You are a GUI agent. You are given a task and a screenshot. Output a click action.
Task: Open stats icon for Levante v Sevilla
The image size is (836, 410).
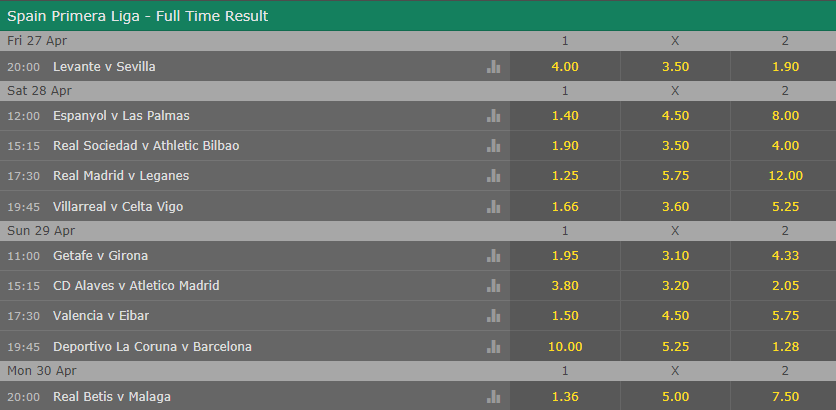click(x=492, y=66)
